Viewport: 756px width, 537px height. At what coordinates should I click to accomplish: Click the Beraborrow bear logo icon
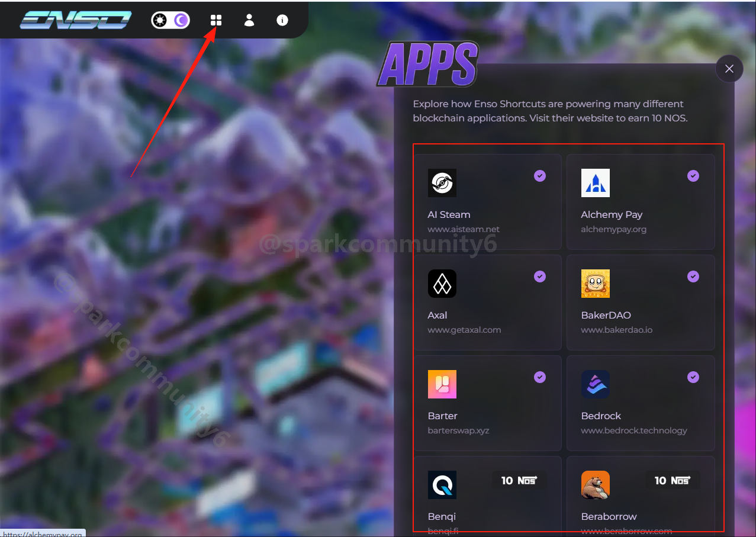[596, 485]
